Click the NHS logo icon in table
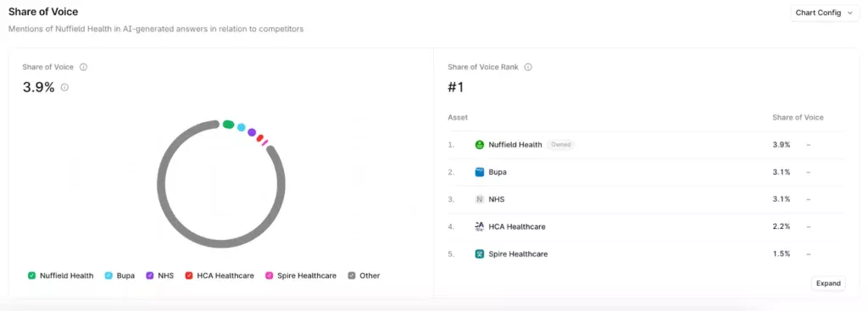Image resolution: width=868 pixels, height=311 pixels. (480, 199)
